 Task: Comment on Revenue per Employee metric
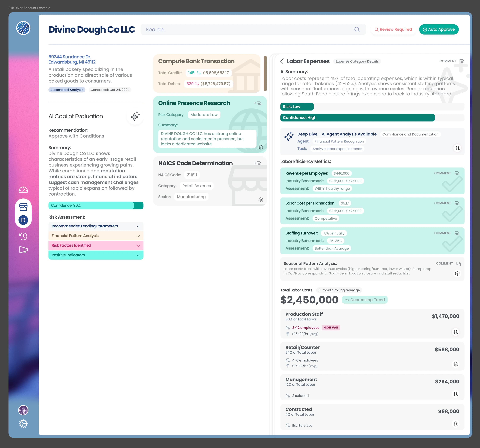(x=447, y=173)
